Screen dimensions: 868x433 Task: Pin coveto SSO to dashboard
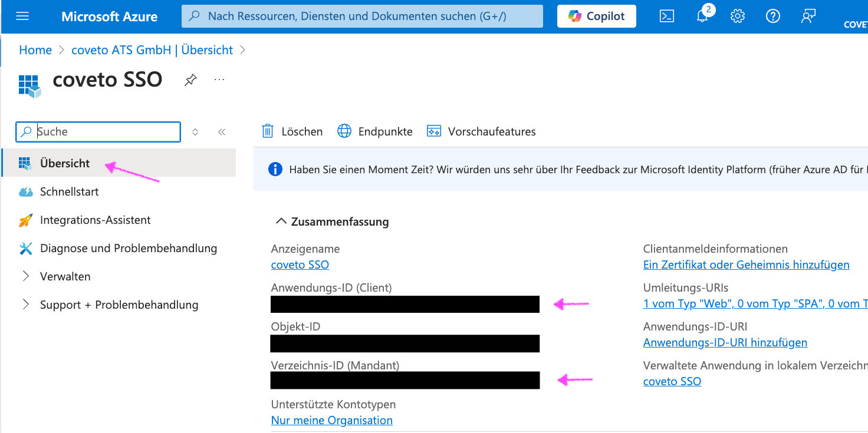tap(190, 80)
